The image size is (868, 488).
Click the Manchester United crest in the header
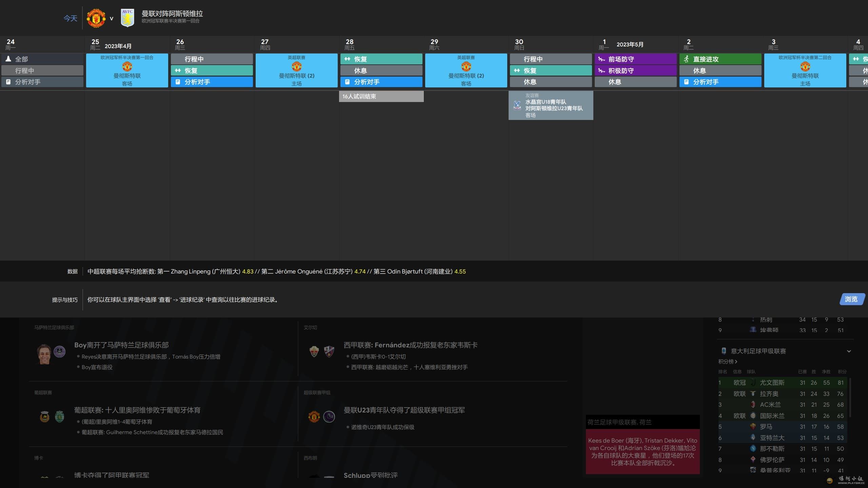click(96, 18)
